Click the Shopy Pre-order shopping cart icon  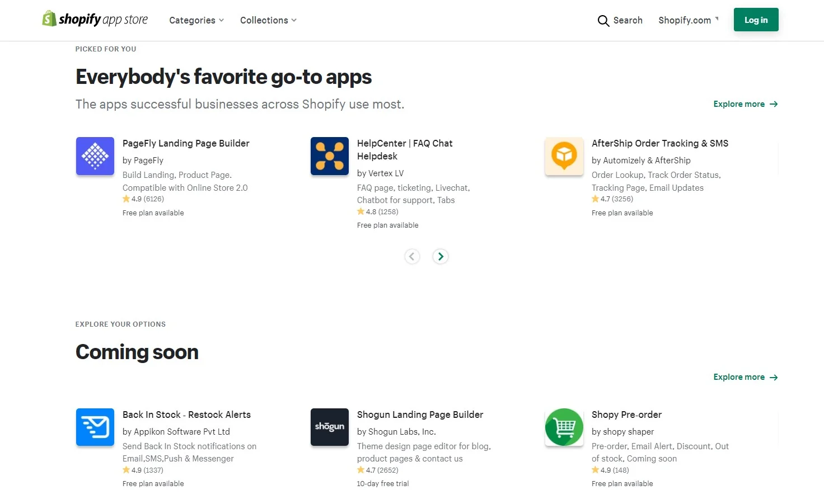click(564, 427)
